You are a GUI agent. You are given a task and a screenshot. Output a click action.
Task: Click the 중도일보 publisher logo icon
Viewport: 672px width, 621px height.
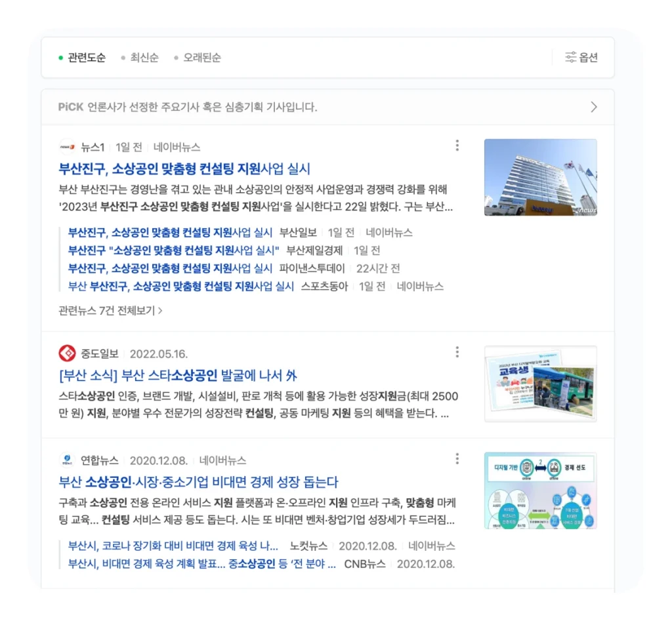pyautogui.click(x=68, y=352)
